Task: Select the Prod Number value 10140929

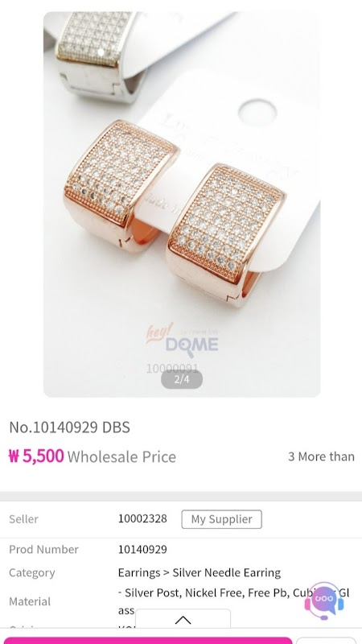Action: (x=142, y=550)
